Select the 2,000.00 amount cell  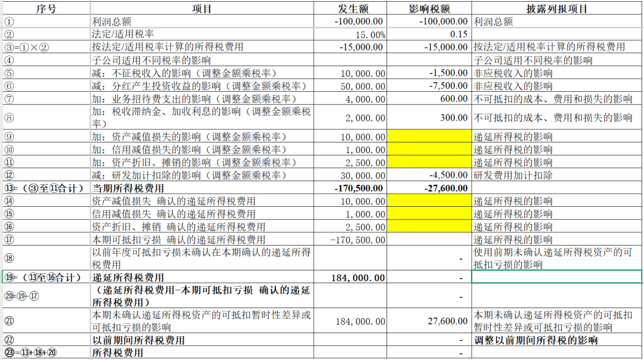pos(351,118)
